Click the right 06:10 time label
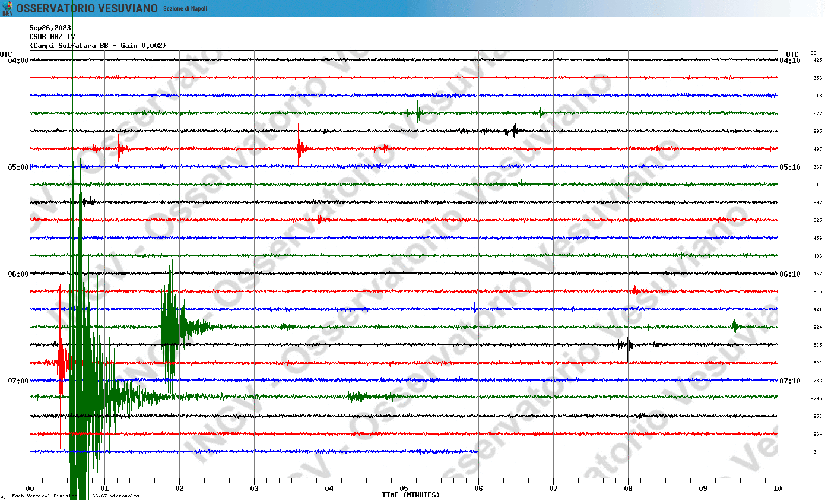Screen dimensions: 825x504 tap(790, 274)
